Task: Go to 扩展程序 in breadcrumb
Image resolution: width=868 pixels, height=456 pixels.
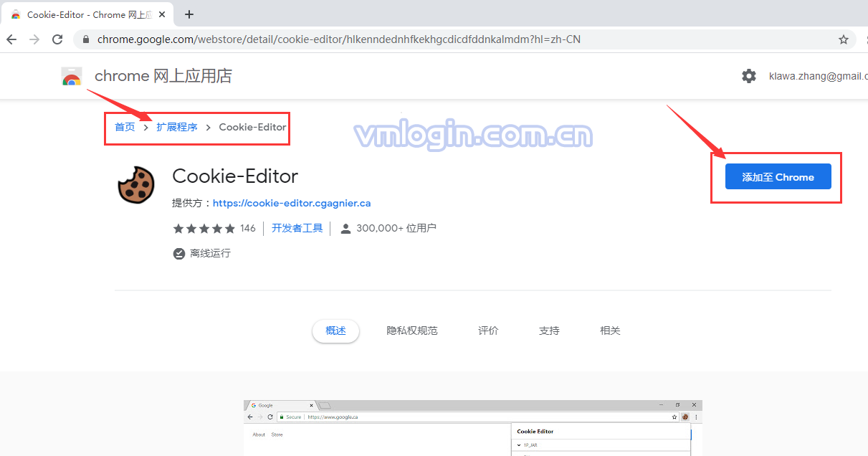Action: pyautogui.click(x=177, y=127)
